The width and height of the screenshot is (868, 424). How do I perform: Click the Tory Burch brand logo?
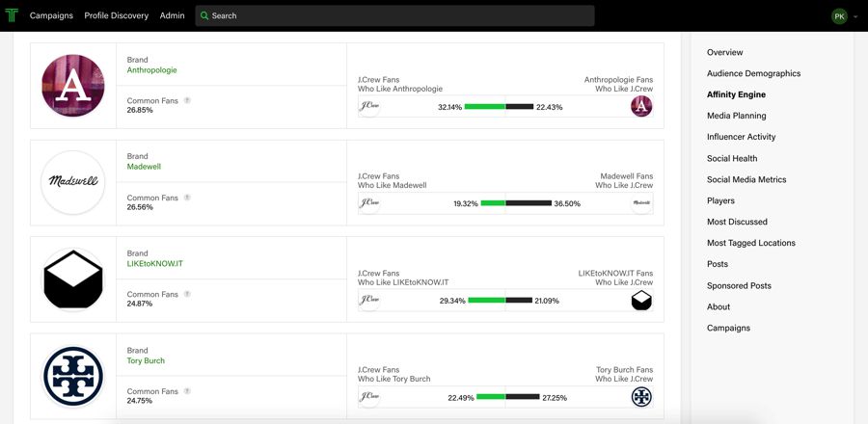click(x=73, y=377)
